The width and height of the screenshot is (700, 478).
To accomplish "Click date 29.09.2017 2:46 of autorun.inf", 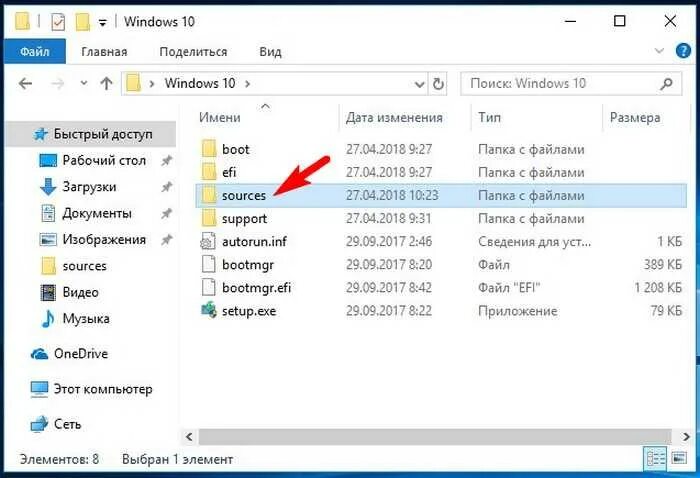I will [x=388, y=241].
